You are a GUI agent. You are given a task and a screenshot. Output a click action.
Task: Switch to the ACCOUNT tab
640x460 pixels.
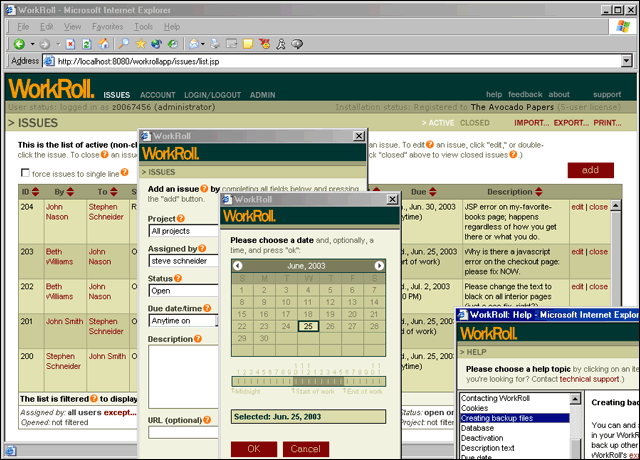158,95
